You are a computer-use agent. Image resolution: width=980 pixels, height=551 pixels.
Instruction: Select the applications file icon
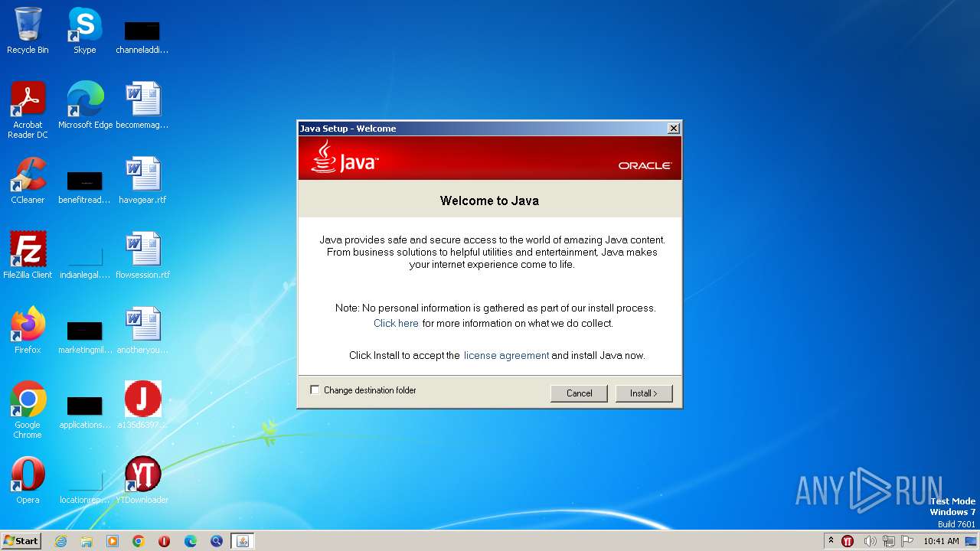pos(84,412)
